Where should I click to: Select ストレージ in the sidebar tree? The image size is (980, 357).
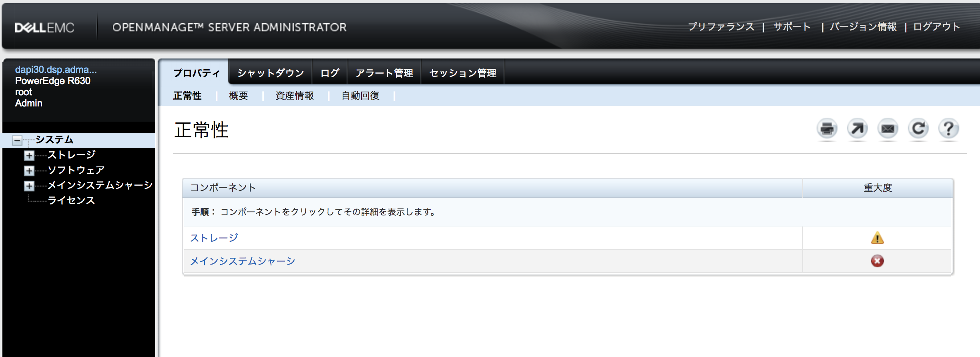pyautogui.click(x=72, y=155)
